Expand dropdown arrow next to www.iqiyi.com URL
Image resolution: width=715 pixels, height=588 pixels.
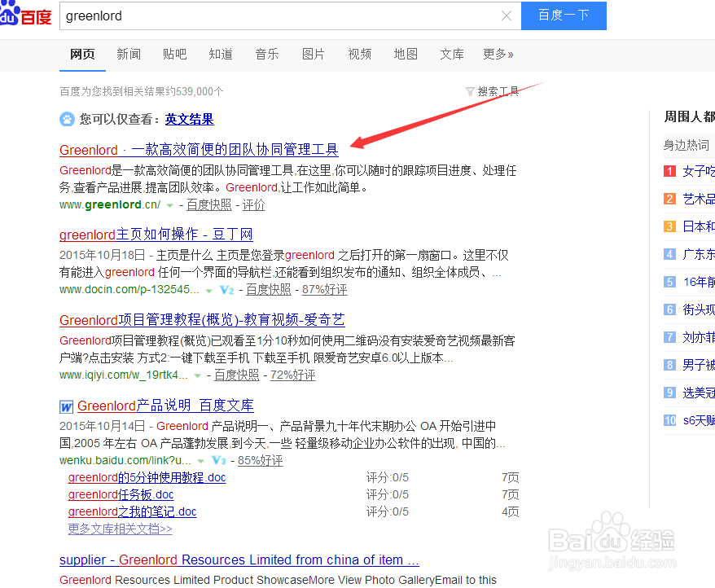click(197, 376)
